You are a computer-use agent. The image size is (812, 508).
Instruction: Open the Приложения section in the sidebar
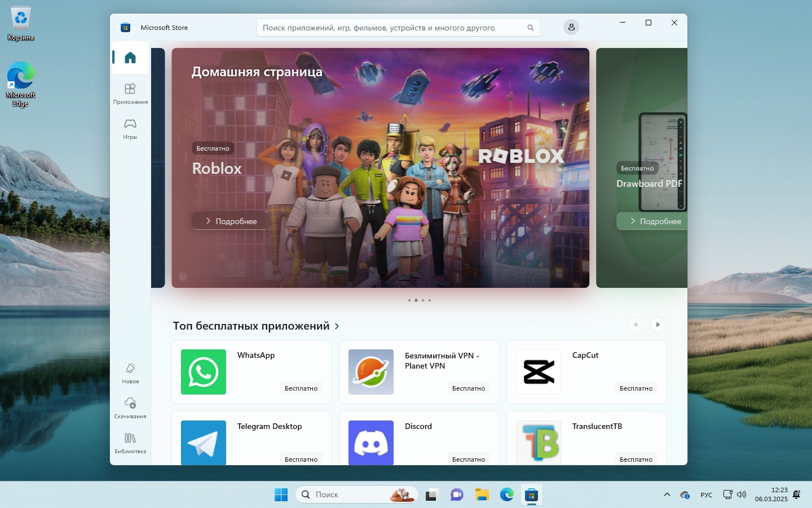[130, 94]
